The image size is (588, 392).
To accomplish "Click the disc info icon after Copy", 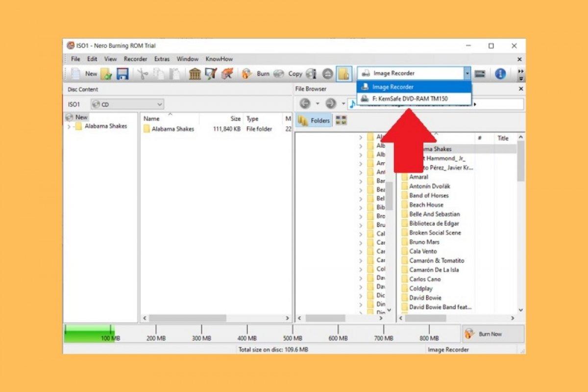I will 311,74.
